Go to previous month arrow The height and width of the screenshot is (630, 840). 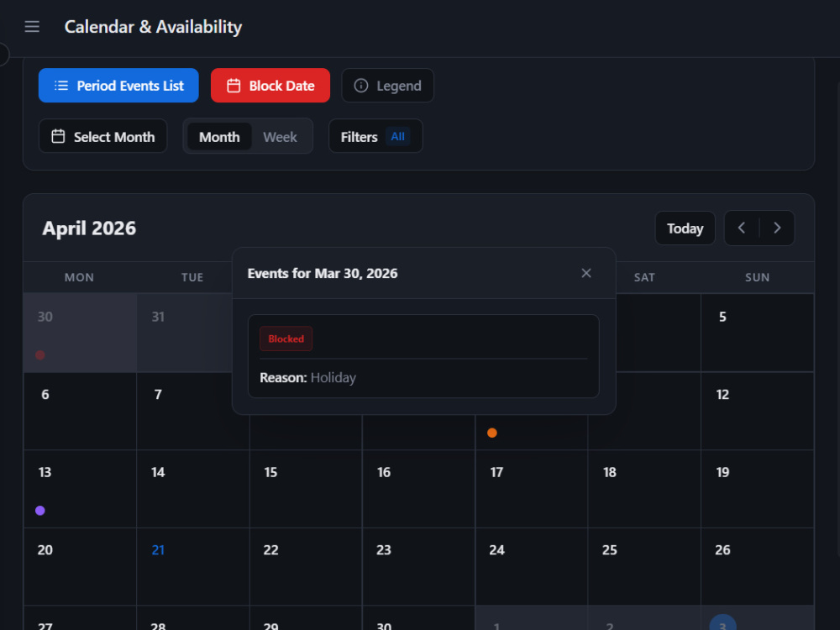point(742,228)
